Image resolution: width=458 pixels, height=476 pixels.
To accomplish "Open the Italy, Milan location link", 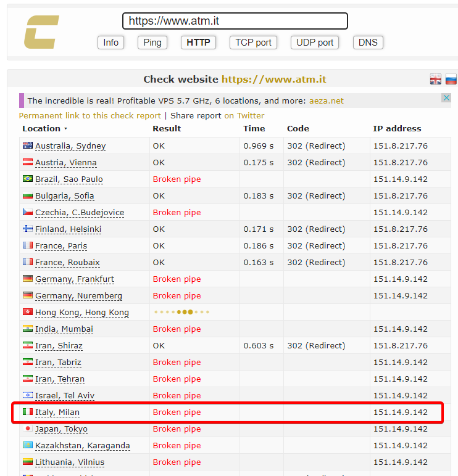I will click(x=57, y=412).
